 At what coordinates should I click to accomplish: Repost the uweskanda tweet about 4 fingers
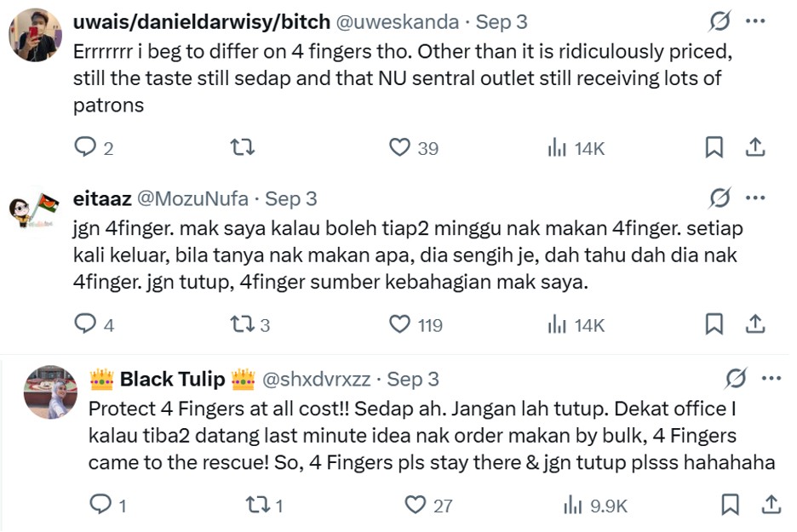point(243,148)
